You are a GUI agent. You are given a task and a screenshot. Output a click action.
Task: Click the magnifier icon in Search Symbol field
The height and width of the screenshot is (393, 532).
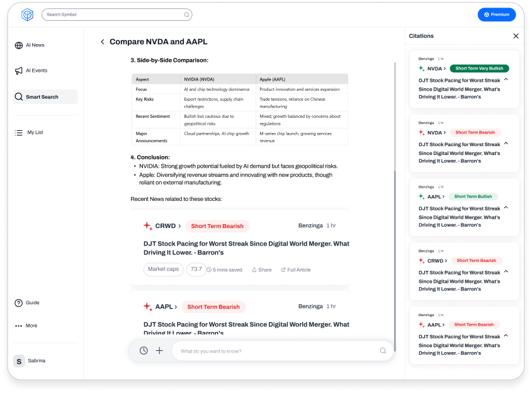[x=186, y=14]
